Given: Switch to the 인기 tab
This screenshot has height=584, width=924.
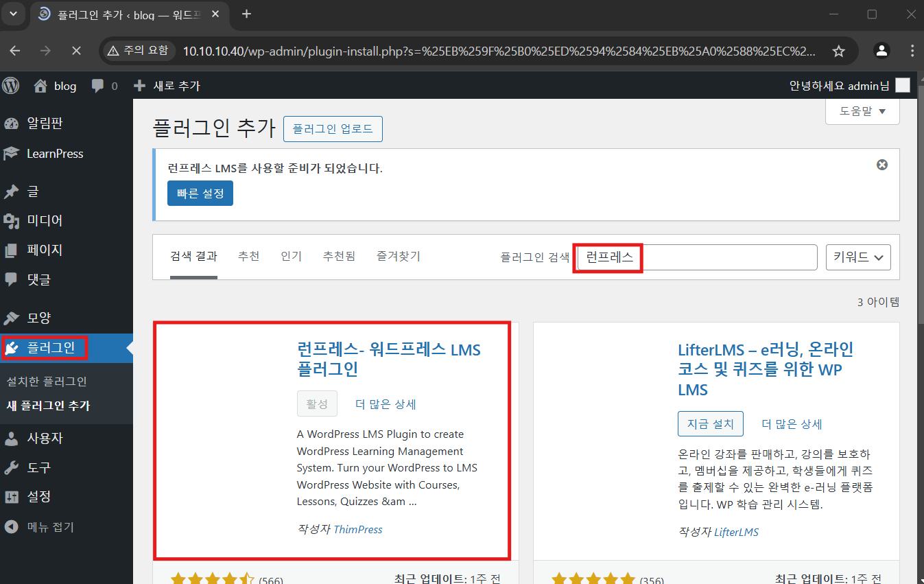Looking at the screenshot, I should 291,257.
